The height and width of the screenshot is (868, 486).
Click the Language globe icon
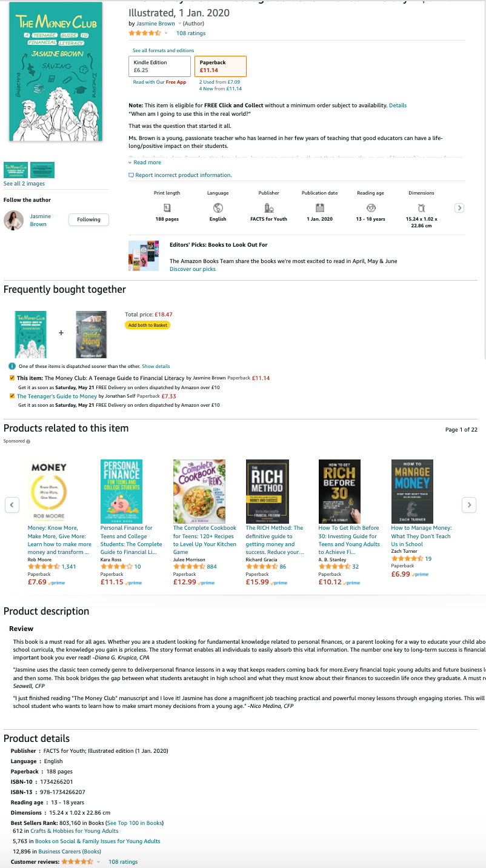pyautogui.click(x=218, y=208)
